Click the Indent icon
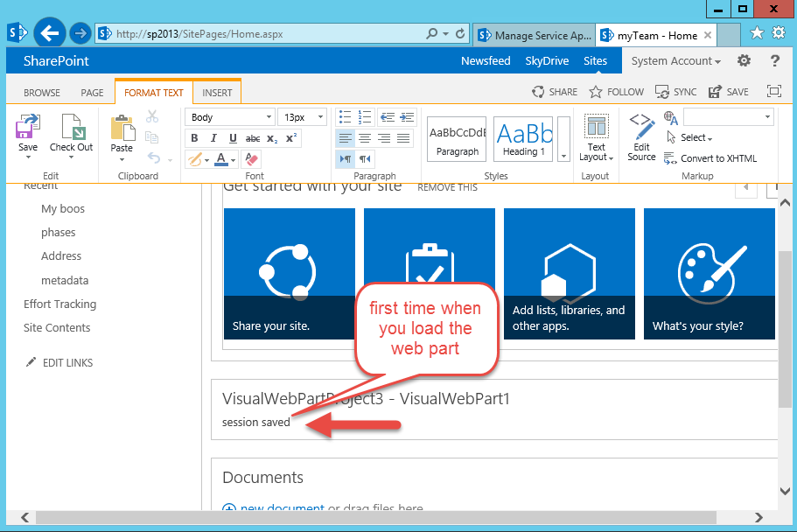Image resolution: width=797 pixels, height=532 pixels. [407, 117]
